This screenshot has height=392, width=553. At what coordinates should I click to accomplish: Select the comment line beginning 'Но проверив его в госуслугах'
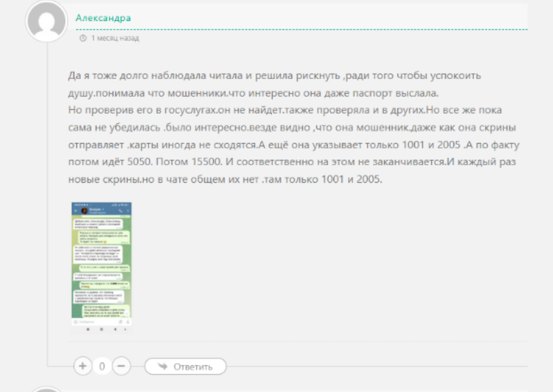(285, 110)
